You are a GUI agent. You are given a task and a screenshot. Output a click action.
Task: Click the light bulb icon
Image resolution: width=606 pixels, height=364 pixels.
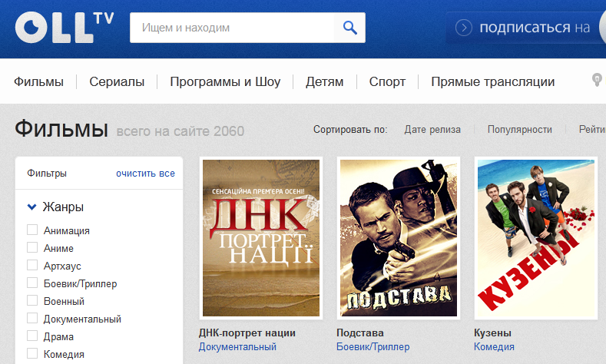(x=597, y=80)
